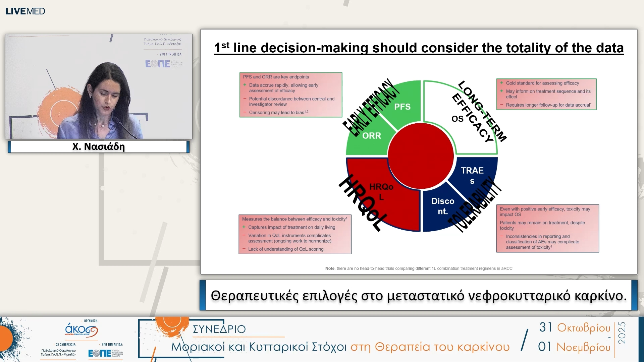Click the large rotated 'HRQoL' label
The image size is (644, 362).
pos(364,202)
